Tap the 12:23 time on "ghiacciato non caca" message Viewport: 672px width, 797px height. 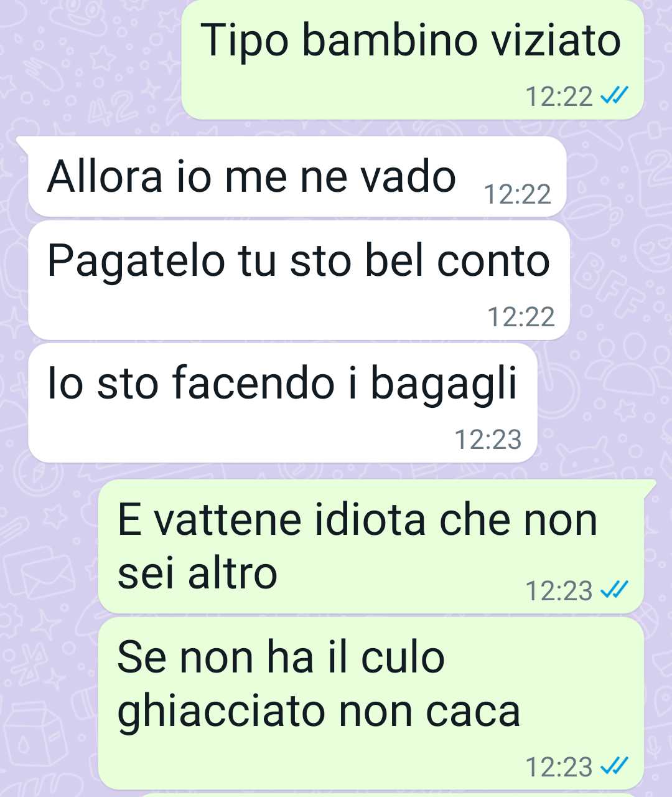coord(559,766)
